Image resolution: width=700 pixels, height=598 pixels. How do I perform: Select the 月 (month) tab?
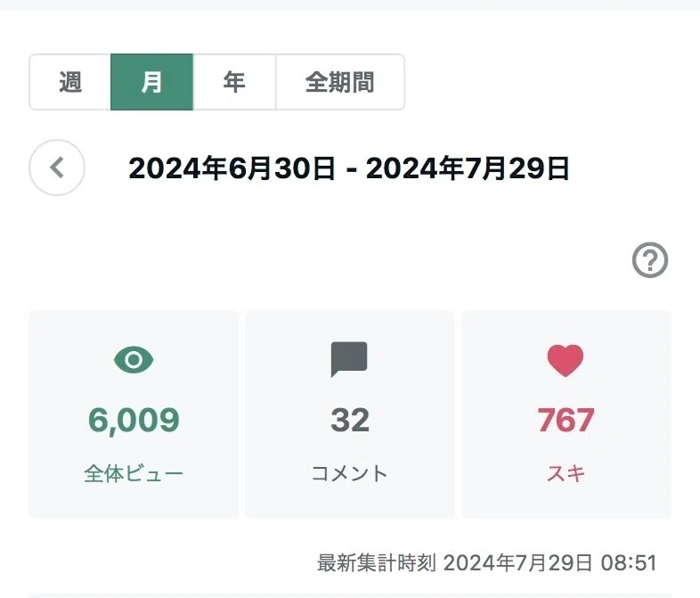pyautogui.click(x=151, y=82)
